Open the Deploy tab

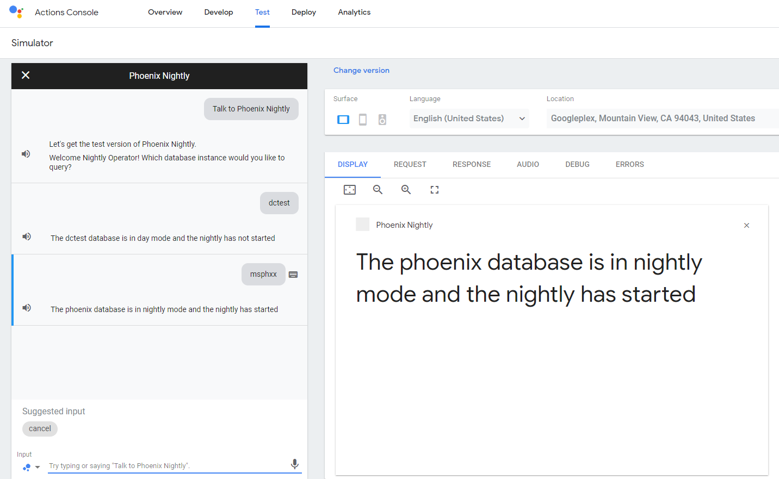[304, 12]
